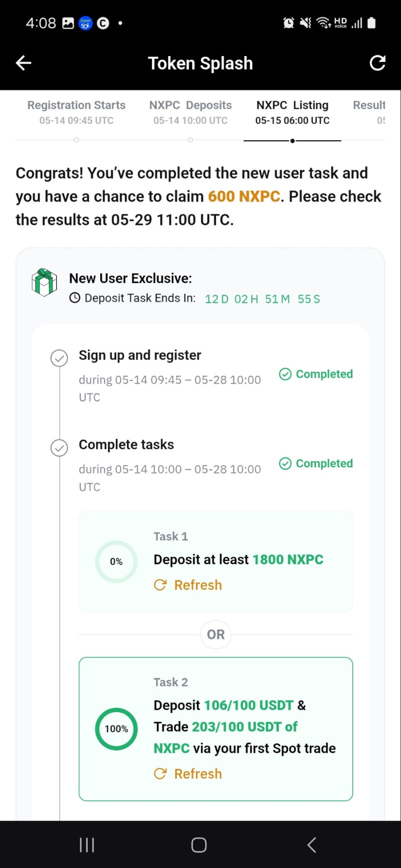
Task: Click the 100% progress ring in Task 2
Action: [x=116, y=729]
